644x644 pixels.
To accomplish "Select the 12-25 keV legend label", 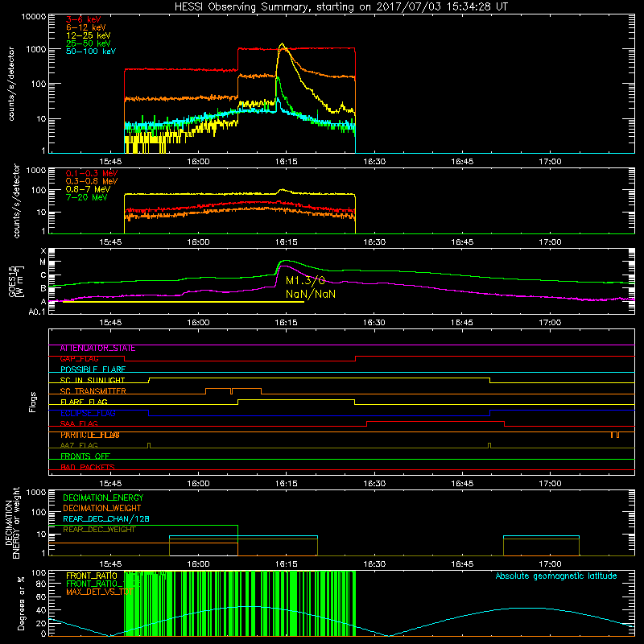I will click(89, 35).
